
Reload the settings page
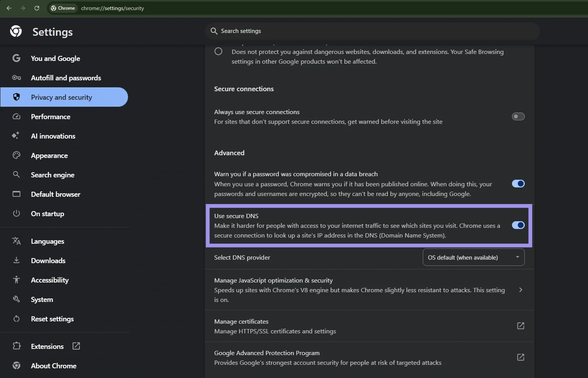point(37,8)
